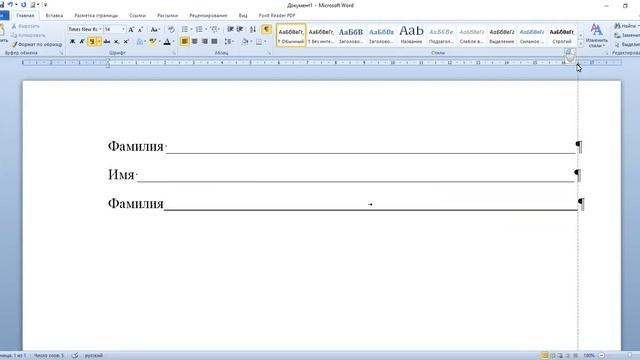Select Print Layout view in the status bar
This screenshot has height=360, width=640.
[x=544, y=356]
